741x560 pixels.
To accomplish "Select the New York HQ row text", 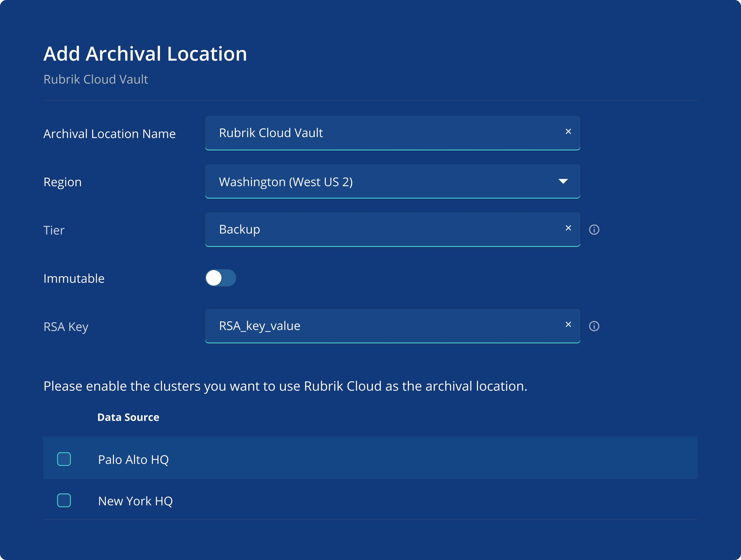I will [x=135, y=501].
